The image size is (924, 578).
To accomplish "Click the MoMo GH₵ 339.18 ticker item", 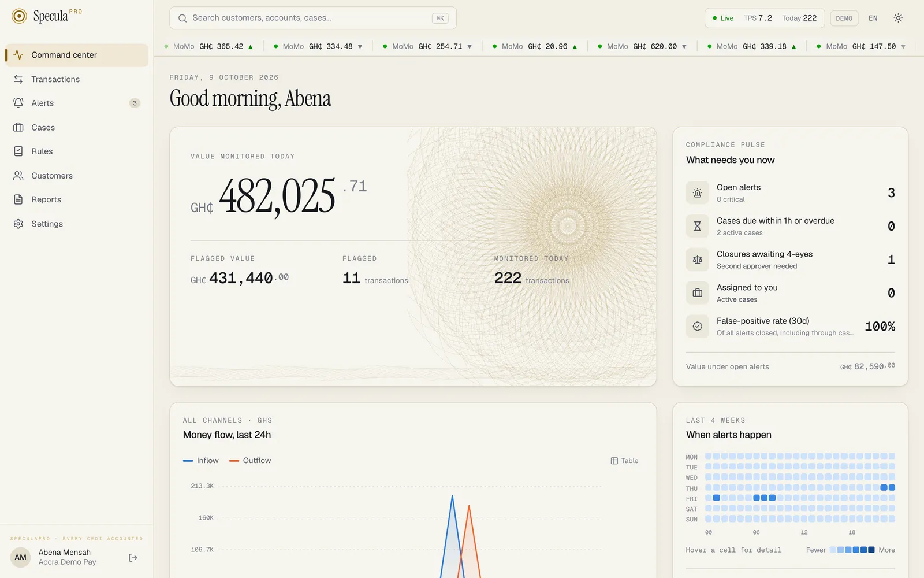I will [x=752, y=46].
